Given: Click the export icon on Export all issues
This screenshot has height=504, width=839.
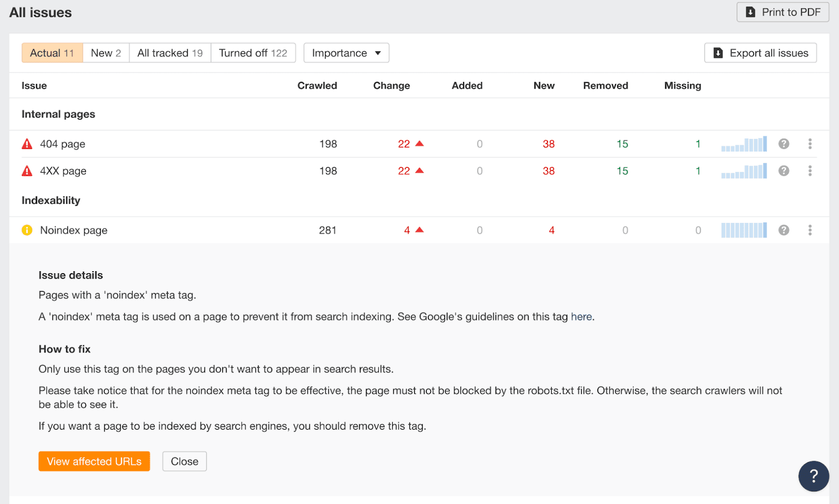Looking at the screenshot, I should click(x=718, y=52).
